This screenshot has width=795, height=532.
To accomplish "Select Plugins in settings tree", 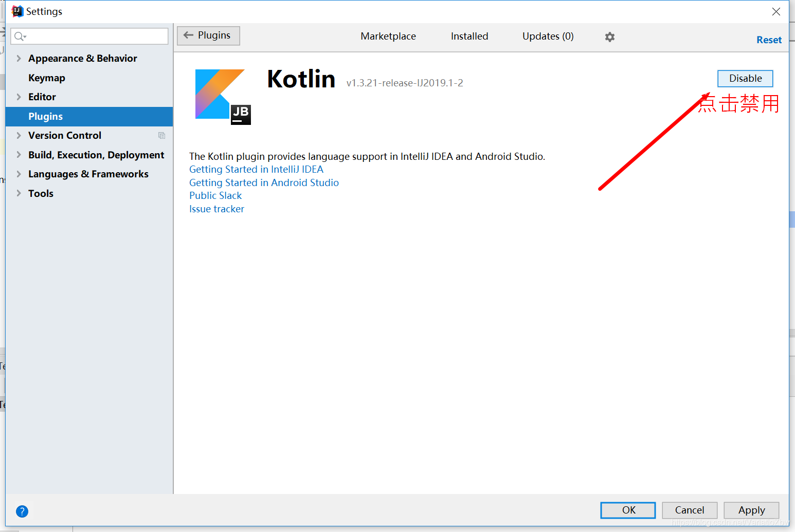I will click(89, 117).
